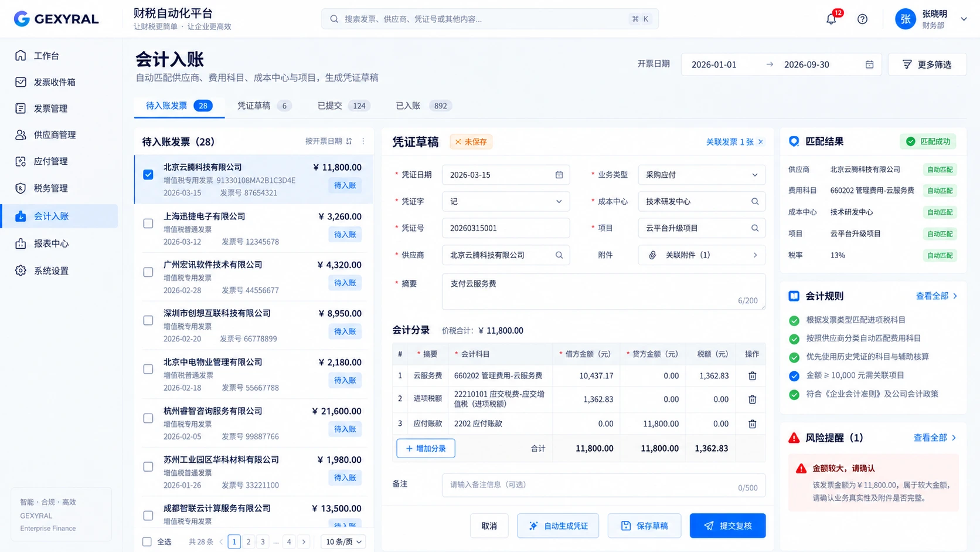Click the avatar circle labeled 张
Image resolution: width=980 pixels, height=552 pixels.
click(906, 19)
